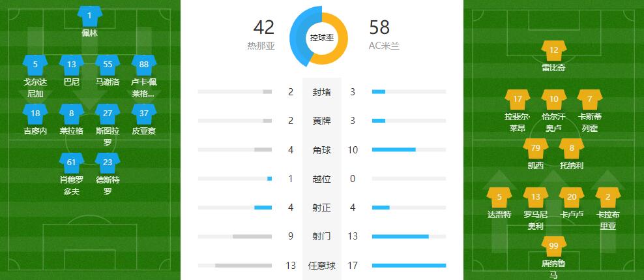Click player name 托纳利
Viewport: 644px width, 280px height.
[572, 165]
